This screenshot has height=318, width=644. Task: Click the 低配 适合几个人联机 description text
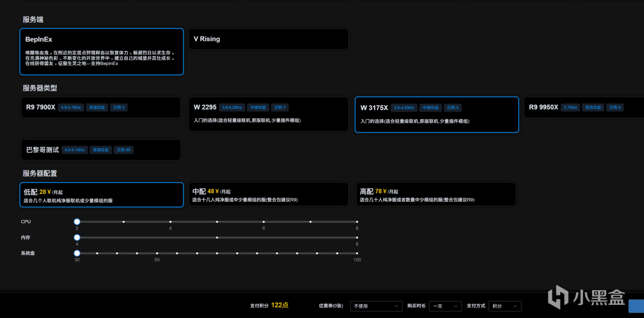(x=68, y=201)
